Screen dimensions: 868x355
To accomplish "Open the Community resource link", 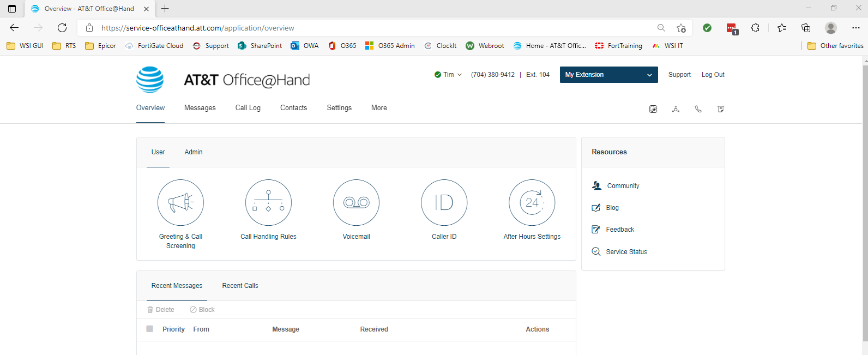I will pyautogui.click(x=623, y=186).
